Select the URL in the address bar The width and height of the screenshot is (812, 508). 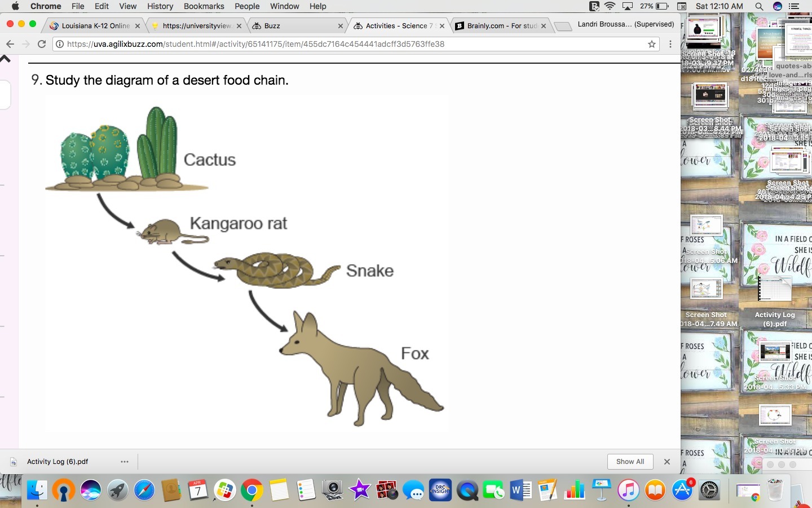pos(255,44)
